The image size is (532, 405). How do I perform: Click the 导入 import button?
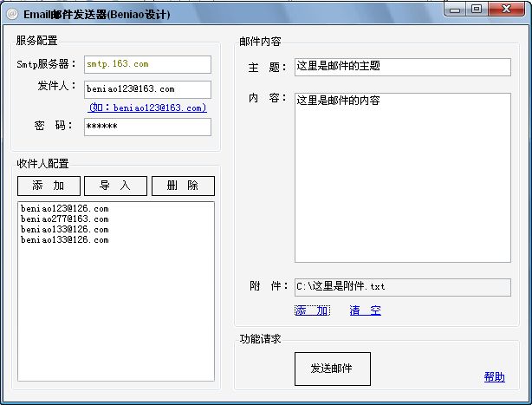point(115,186)
